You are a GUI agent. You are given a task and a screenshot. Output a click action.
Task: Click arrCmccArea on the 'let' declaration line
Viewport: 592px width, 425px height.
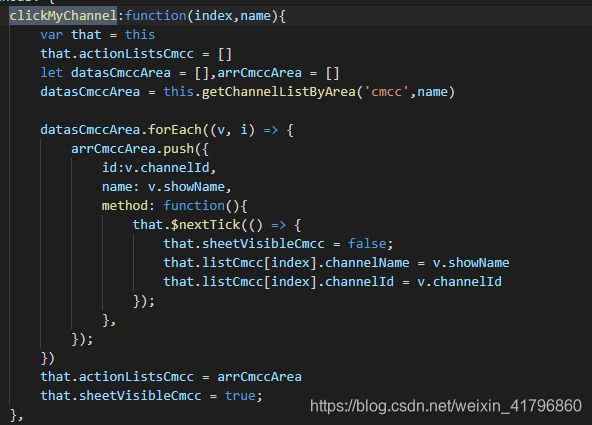pos(259,72)
